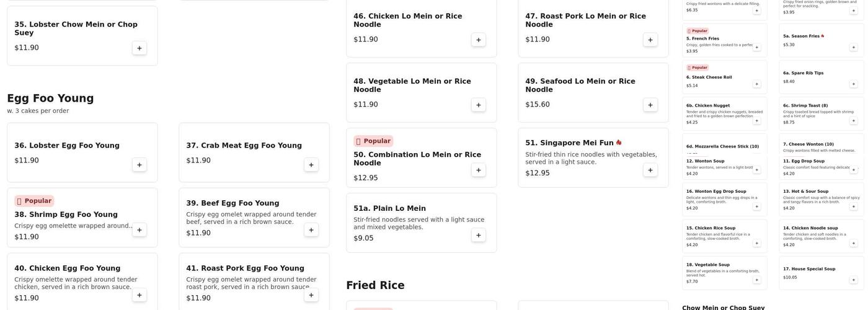Click plus for Shrimp Egg Foo Young
Viewport: 868px width, 310px height.
[x=139, y=230]
